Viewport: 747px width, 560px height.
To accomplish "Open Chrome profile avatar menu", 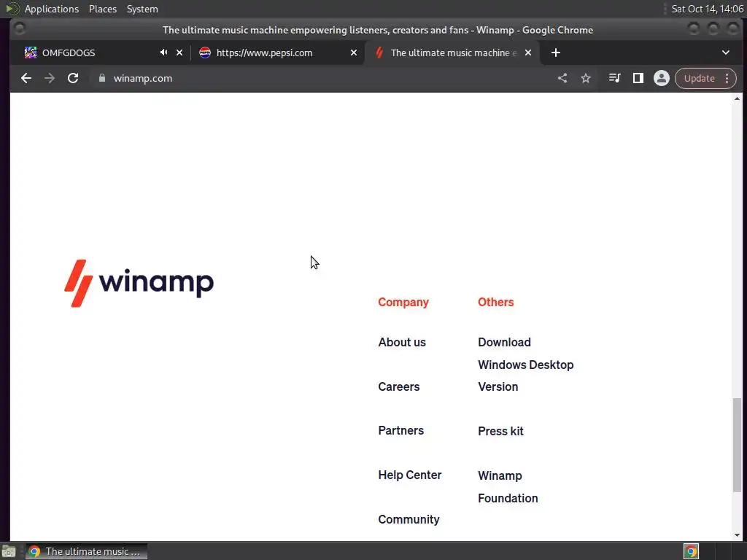I will (x=661, y=78).
